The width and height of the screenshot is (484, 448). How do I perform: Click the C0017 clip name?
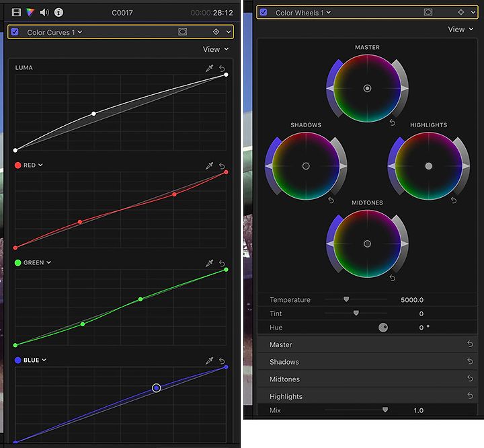(122, 13)
